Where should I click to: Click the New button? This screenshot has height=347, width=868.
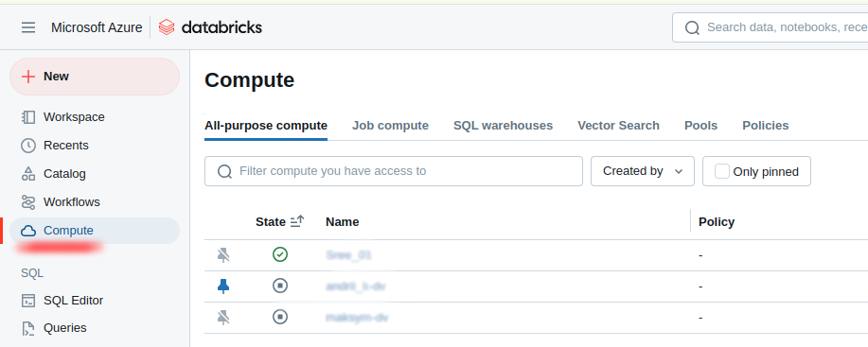[95, 77]
